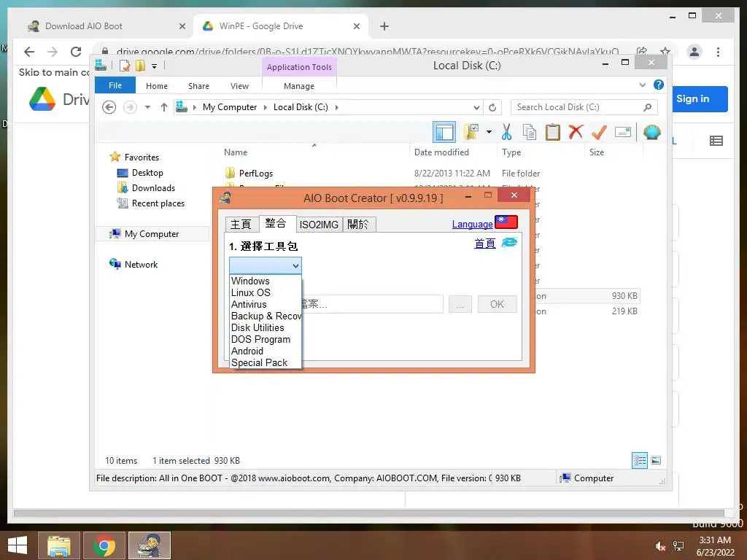Viewport: 747px width, 560px height.
Task: Open Explorer help question mark icon
Action: tap(659, 85)
